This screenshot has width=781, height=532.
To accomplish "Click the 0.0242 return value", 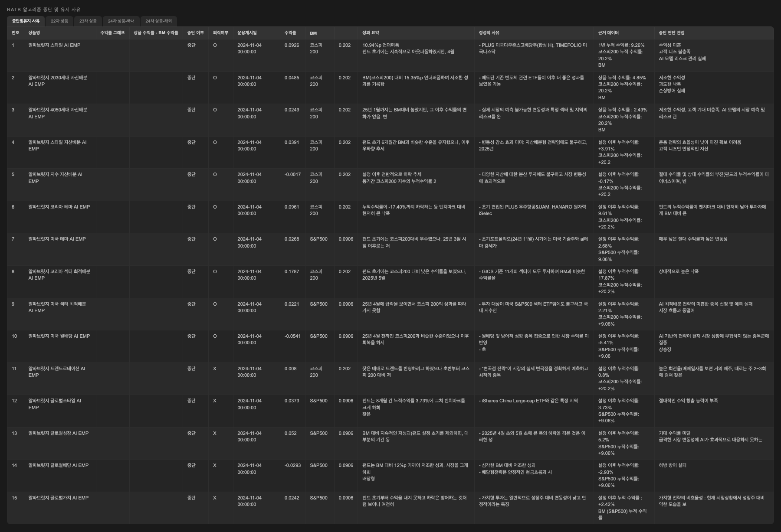I will point(292,498).
